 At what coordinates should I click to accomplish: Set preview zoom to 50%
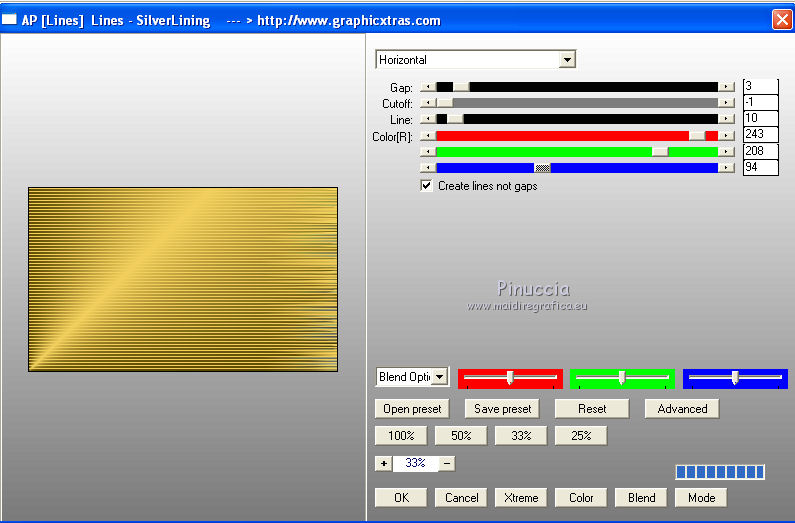click(461, 436)
